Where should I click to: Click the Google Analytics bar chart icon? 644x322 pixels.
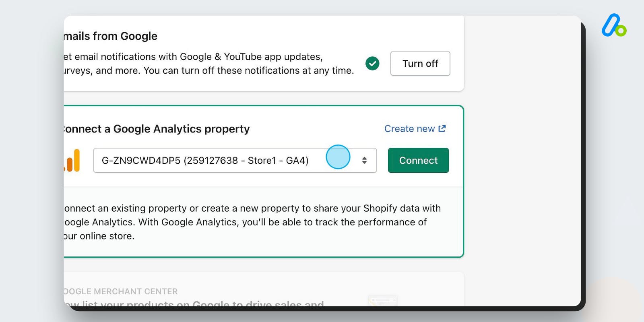pyautogui.click(x=72, y=161)
